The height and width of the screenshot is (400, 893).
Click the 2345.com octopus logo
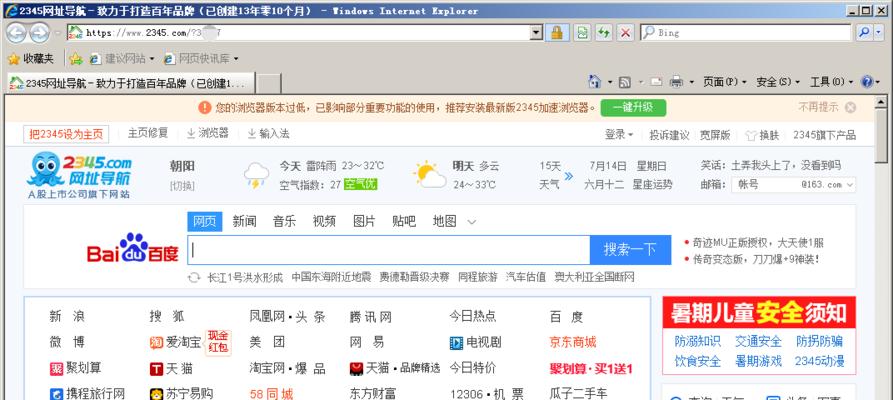pyautogui.click(x=79, y=175)
